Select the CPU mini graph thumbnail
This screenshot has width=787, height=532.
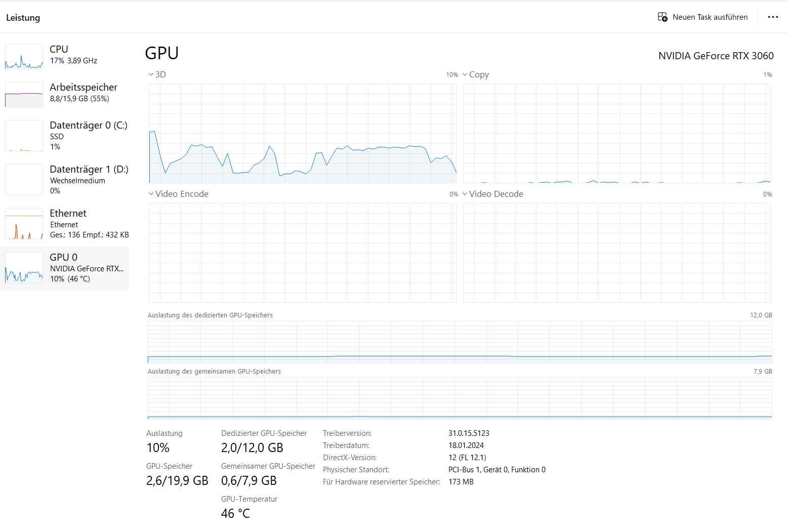point(24,56)
